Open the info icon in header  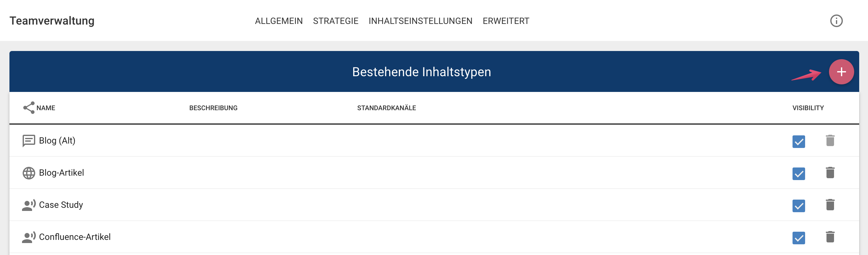pyautogui.click(x=836, y=21)
